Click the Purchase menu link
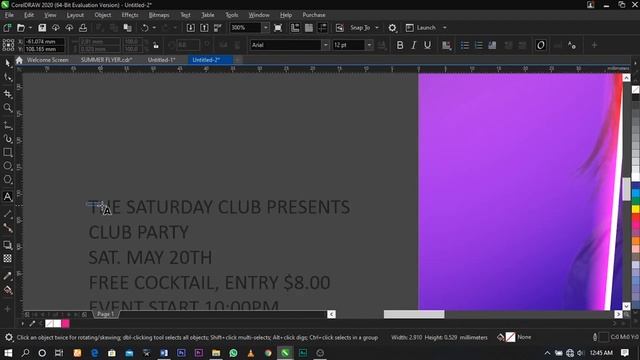 [x=314, y=15]
